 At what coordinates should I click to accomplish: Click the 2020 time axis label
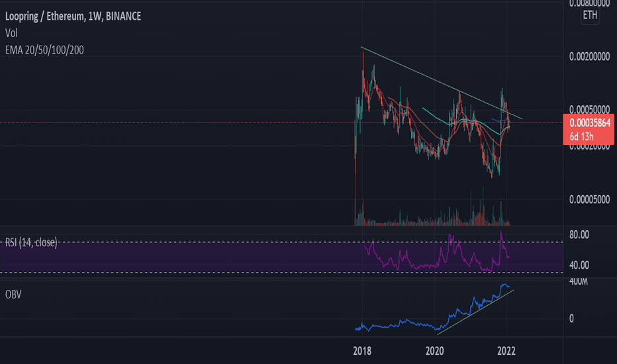[434, 351]
